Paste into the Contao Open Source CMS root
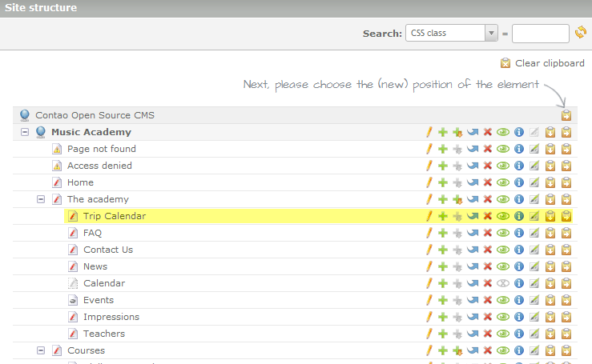The width and height of the screenshot is (592, 364). pos(566,115)
